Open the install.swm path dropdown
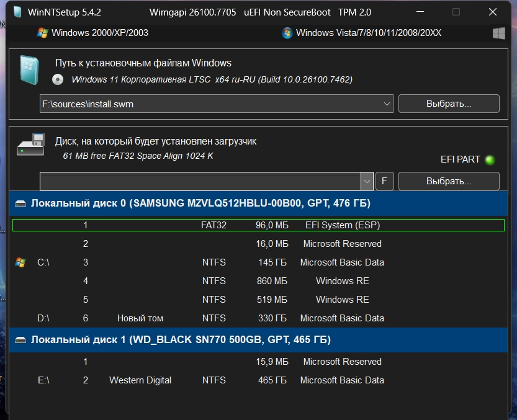This screenshot has height=420, width=517. (387, 104)
